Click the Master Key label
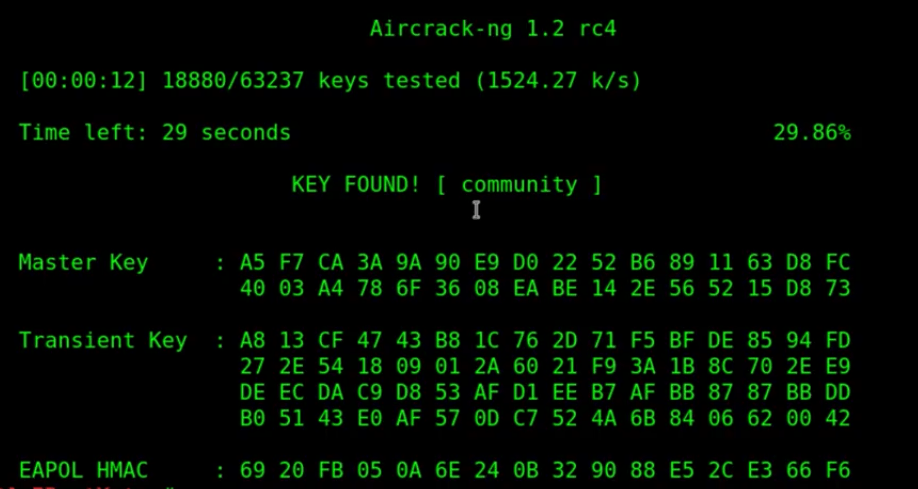Viewport: 918px width, 489px height. pyautogui.click(x=83, y=262)
